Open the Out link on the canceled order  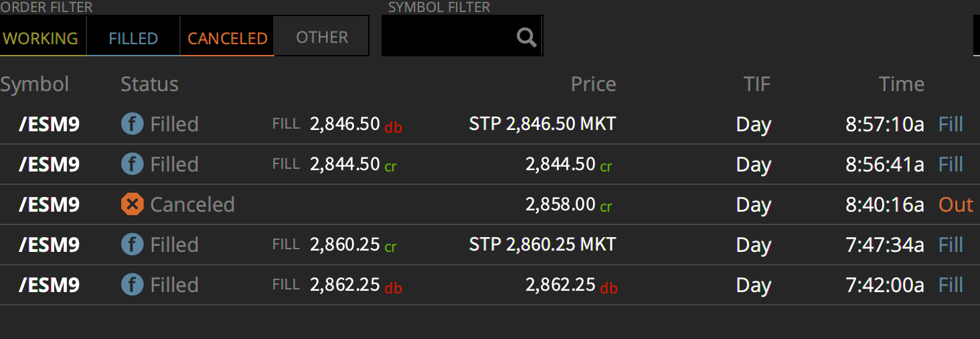coord(956,204)
